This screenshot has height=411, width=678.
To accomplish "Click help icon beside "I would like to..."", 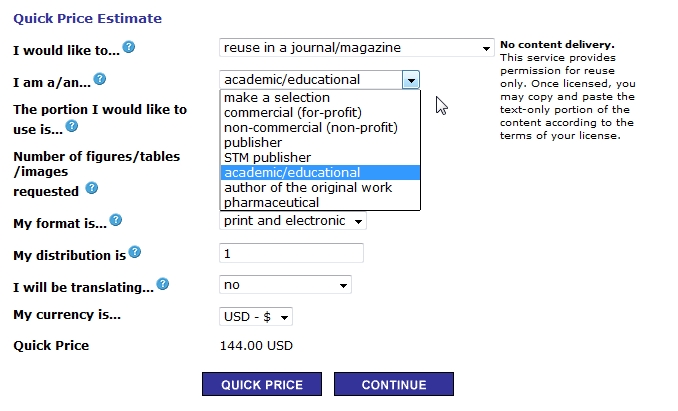I will point(129,47).
